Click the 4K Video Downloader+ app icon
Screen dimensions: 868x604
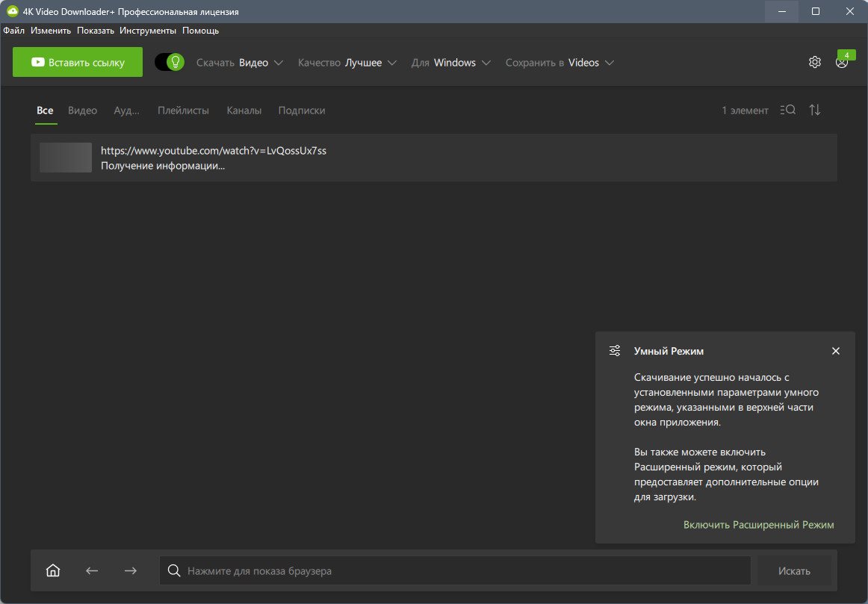[12, 11]
